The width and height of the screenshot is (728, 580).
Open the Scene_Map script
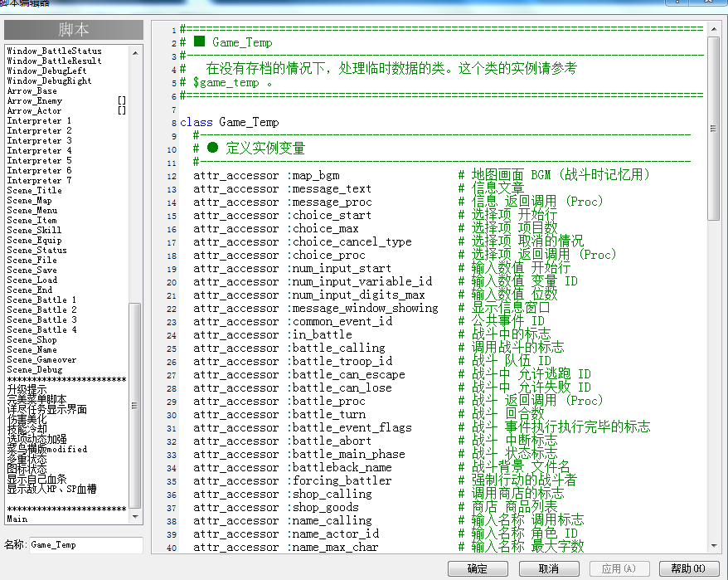coord(29,200)
